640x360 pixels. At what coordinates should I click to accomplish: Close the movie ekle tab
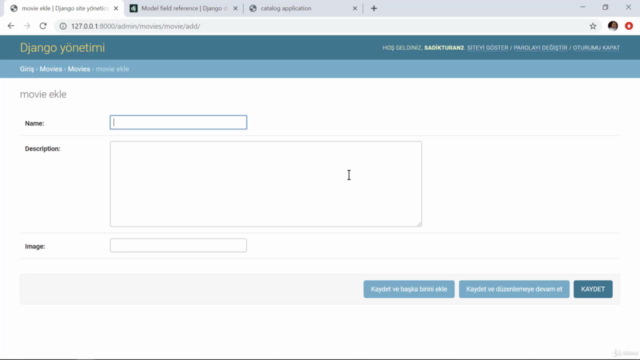point(116,8)
